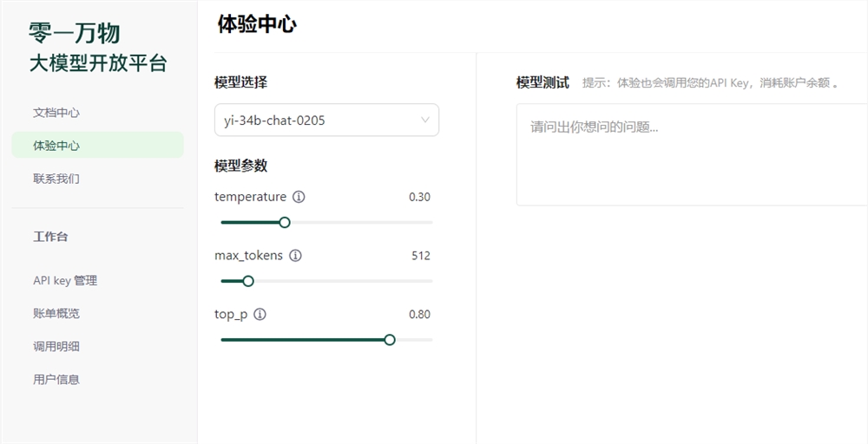Click the max_tokens value 512
The height and width of the screenshot is (444, 868).
click(x=421, y=256)
